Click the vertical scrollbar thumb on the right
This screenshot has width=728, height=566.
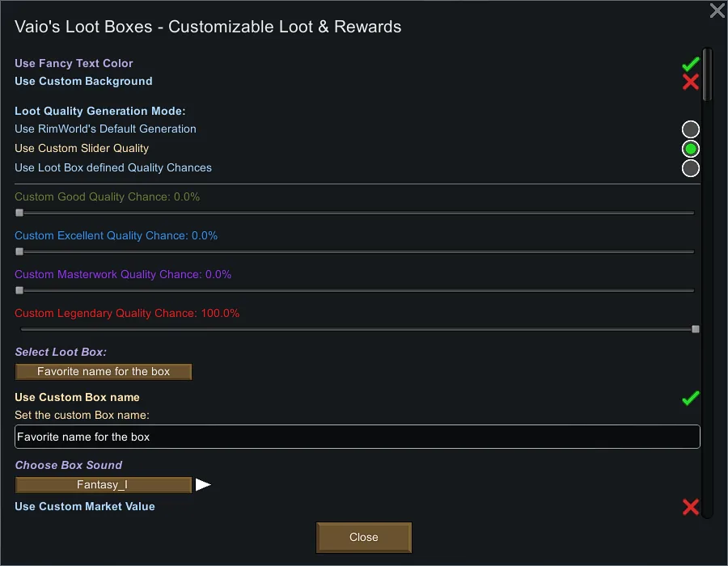707,74
